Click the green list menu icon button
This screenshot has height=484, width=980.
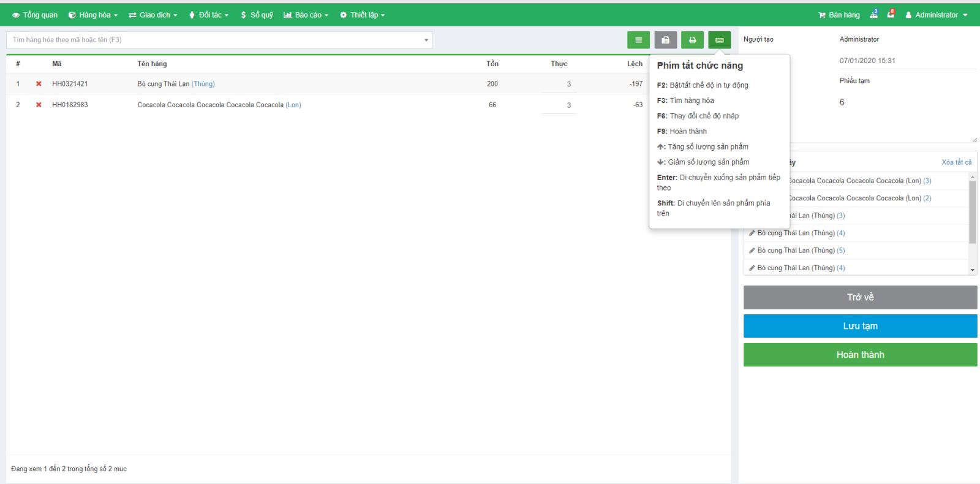point(638,40)
